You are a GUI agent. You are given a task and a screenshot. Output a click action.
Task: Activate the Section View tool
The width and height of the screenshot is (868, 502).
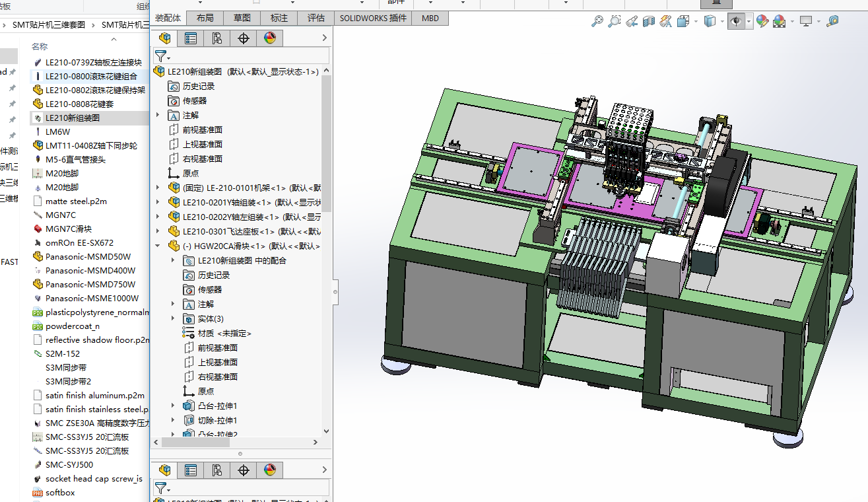[x=649, y=22]
